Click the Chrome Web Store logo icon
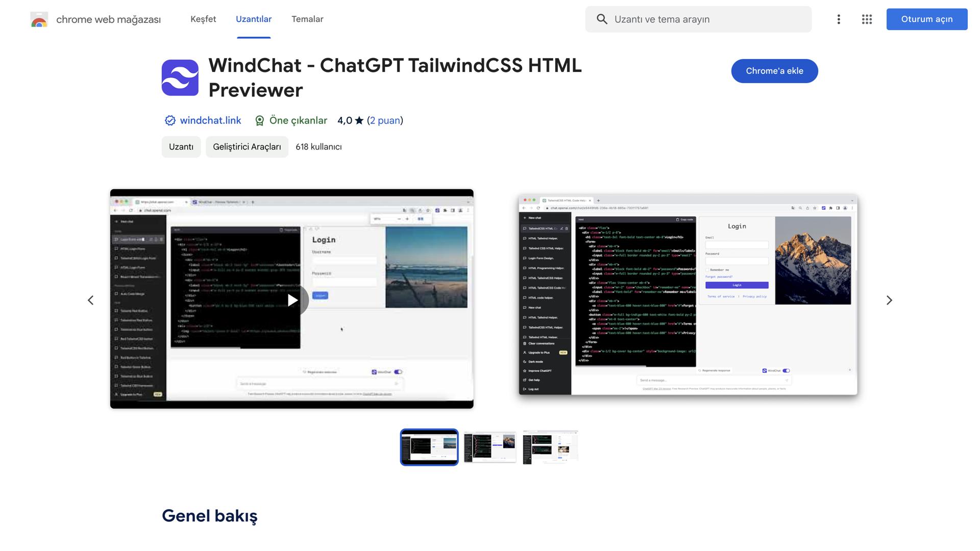The image size is (980, 551). click(x=39, y=19)
